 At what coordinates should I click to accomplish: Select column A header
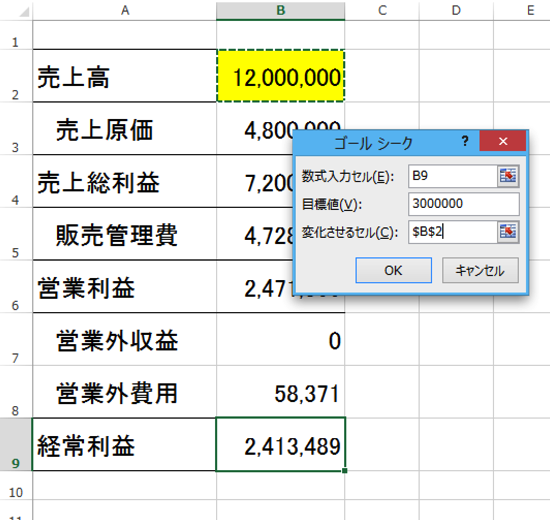(125, 11)
